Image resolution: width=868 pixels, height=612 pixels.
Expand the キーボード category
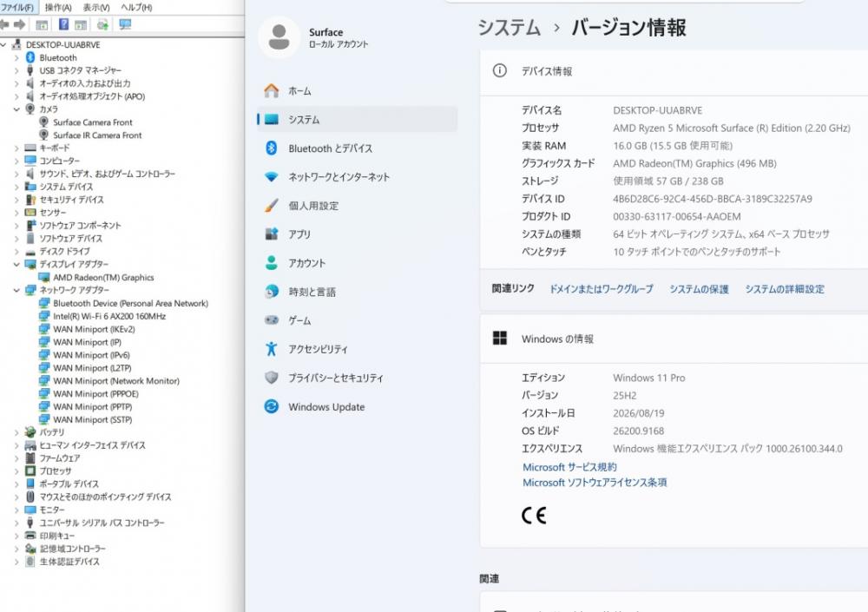(x=16, y=148)
